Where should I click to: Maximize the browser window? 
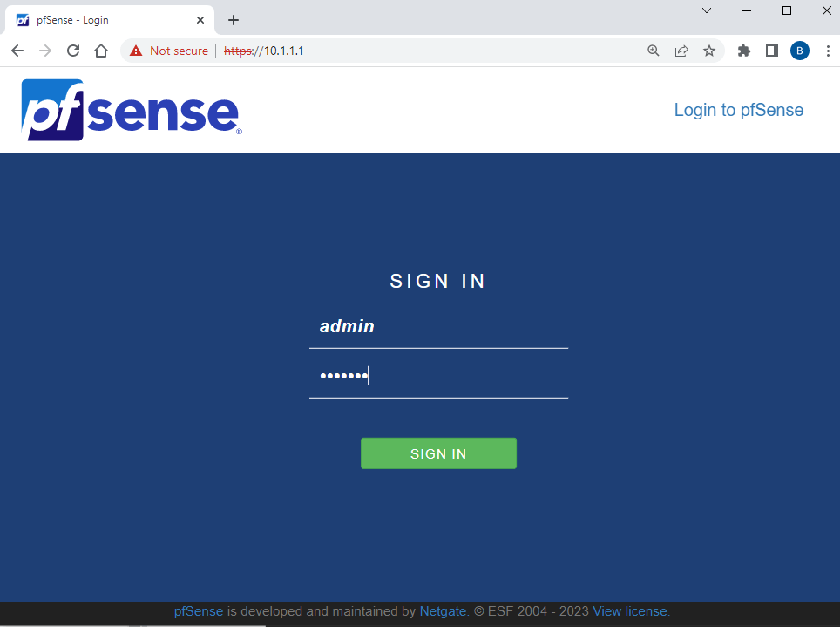pos(787,10)
